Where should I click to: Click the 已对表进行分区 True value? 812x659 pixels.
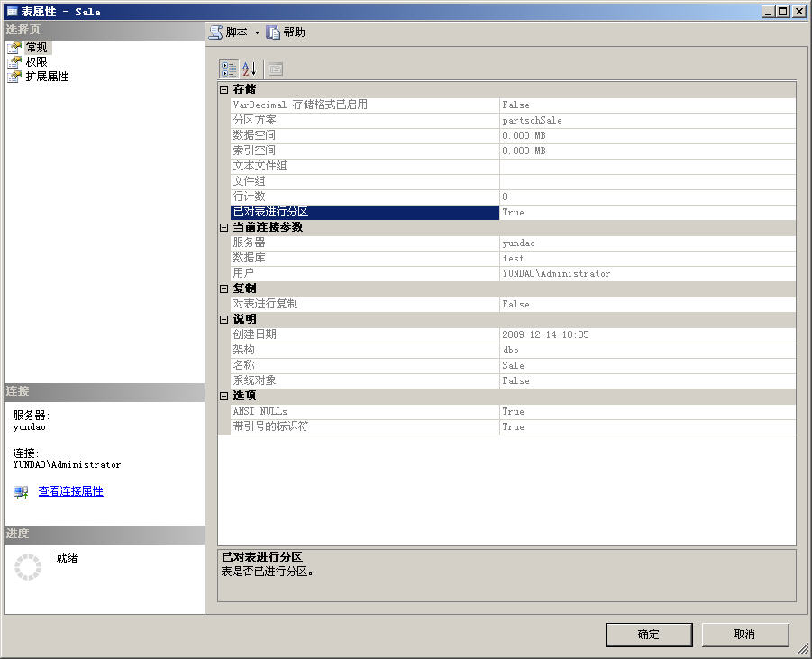click(647, 212)
